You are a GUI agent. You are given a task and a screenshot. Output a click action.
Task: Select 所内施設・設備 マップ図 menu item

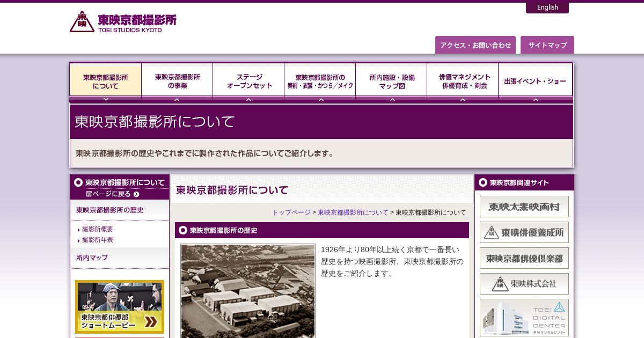(391, 81)
